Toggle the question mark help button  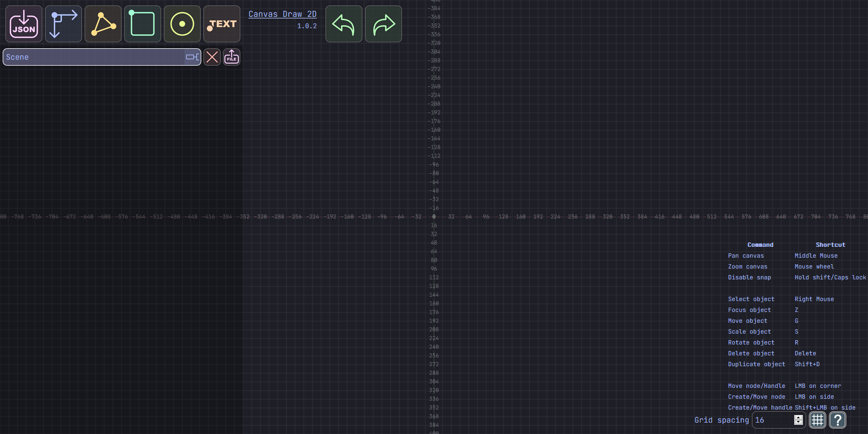click(838, 420)
